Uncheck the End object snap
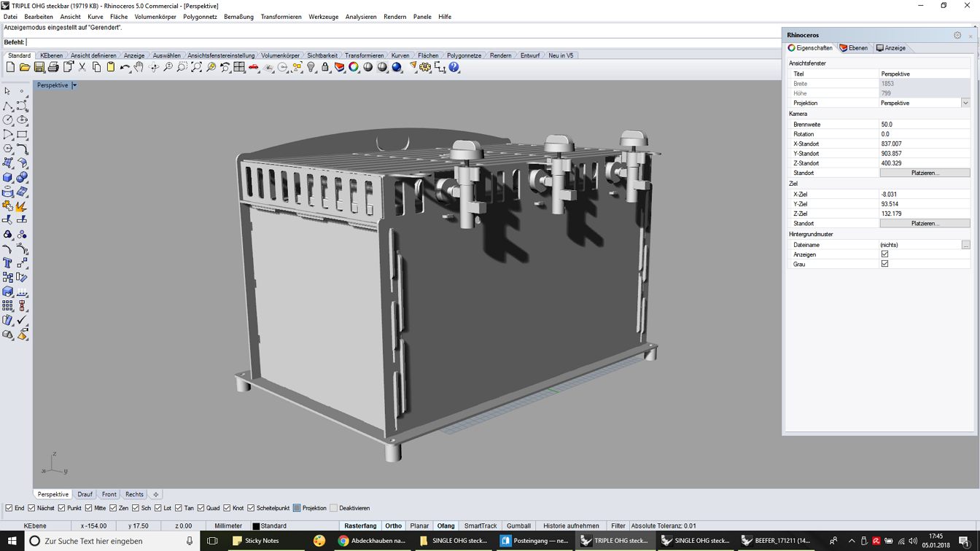Viewport: 980px width, 551px height. 9,508
